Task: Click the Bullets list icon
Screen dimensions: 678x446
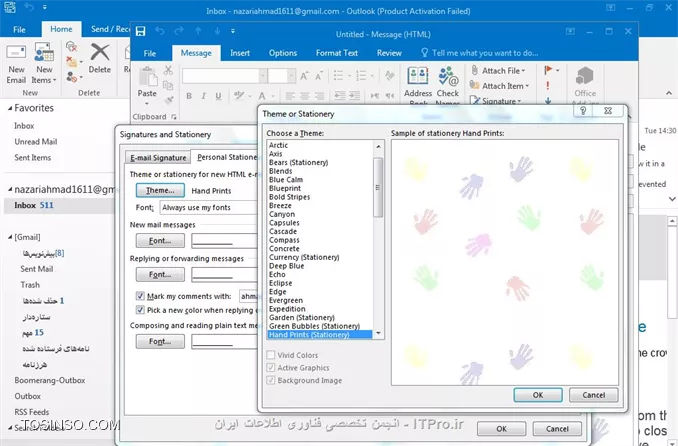Action: click(x=339, y=76)
